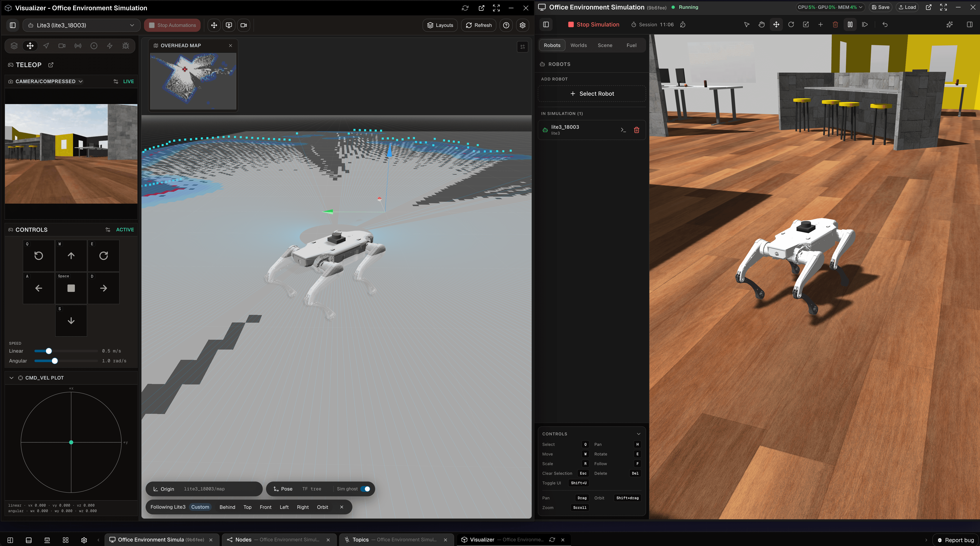Viewport: 980px width, 546px height.
Task: Toggle simulation left sidebar panel
Action: click(x=546, y=24)
